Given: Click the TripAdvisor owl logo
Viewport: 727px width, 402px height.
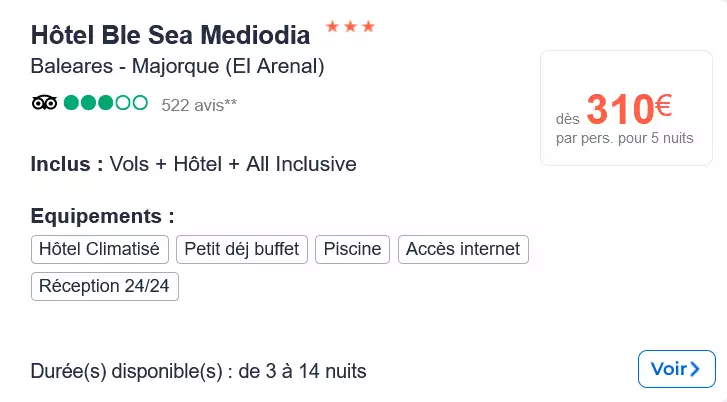Looking at the screenshot, I should (44, 102).
